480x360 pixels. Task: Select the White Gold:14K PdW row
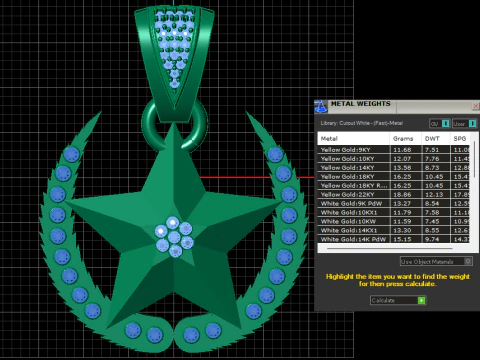point(394,239)
